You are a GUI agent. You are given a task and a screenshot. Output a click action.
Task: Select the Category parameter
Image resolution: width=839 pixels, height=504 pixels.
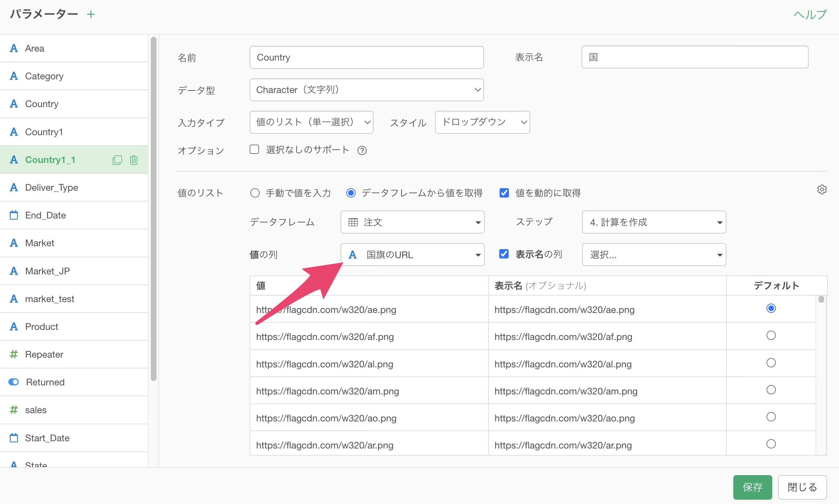(74, 76)
